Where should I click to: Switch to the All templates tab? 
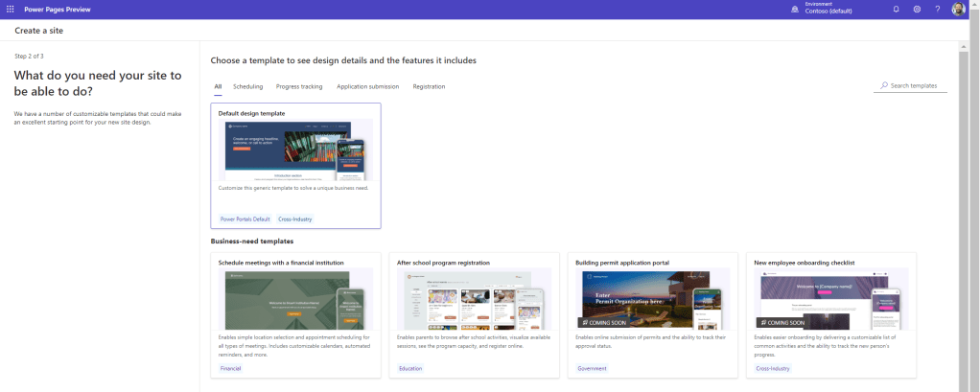pos(218,86)
